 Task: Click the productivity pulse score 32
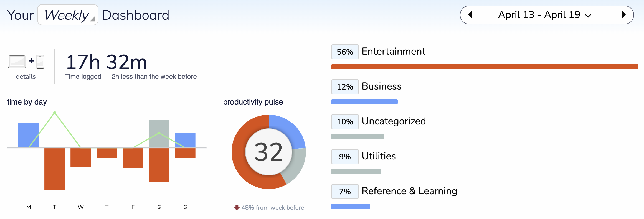coord(268,152)
